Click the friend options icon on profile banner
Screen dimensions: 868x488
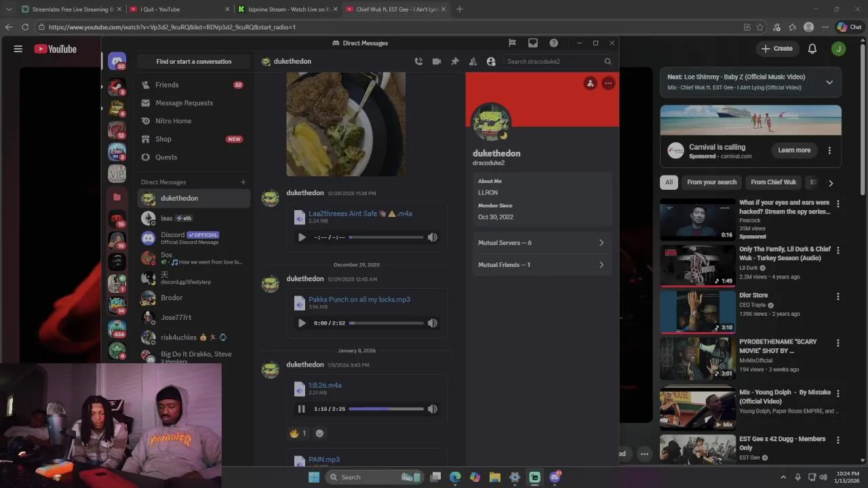pos(591,83)
